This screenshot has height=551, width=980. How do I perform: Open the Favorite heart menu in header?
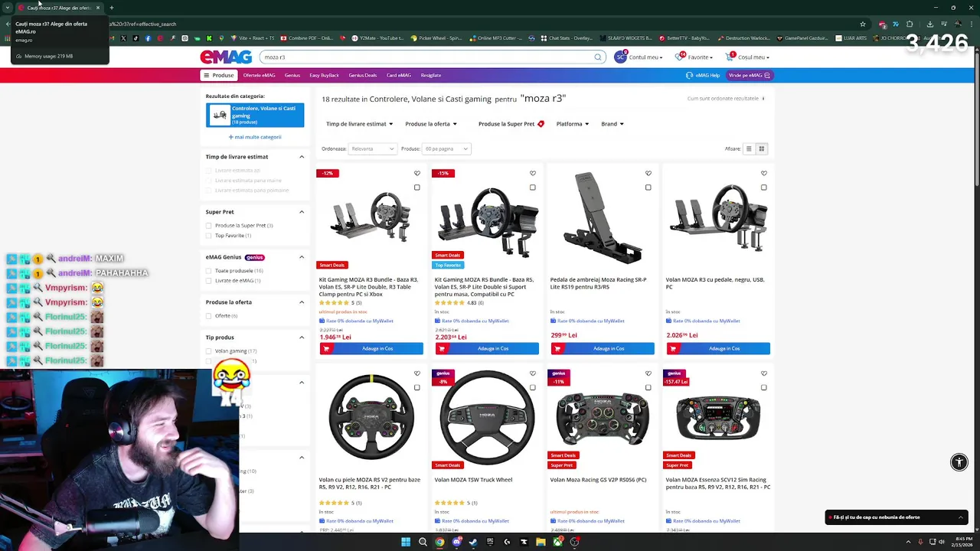click(x=694, y=57)
